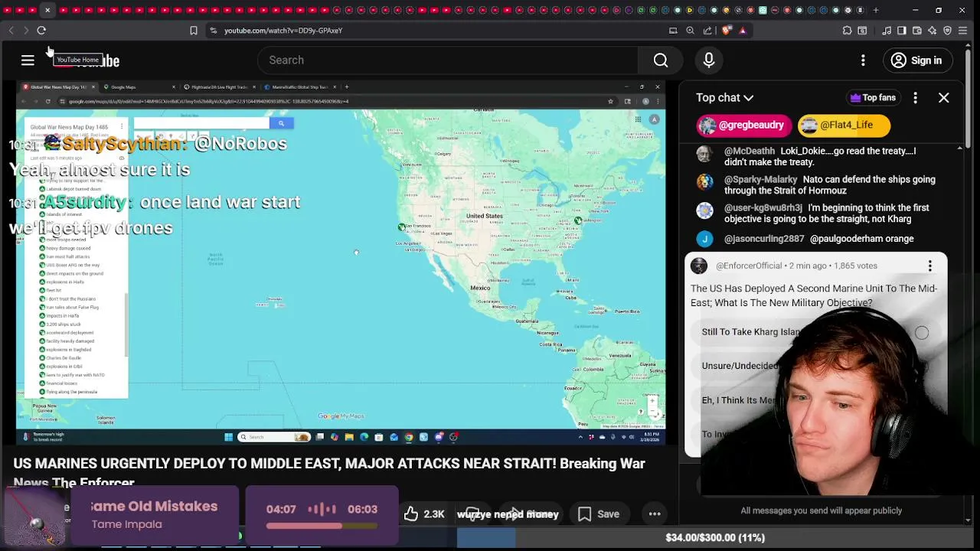
Task: Open the browser main hamburger menu
Action: [x=963, y=31]
